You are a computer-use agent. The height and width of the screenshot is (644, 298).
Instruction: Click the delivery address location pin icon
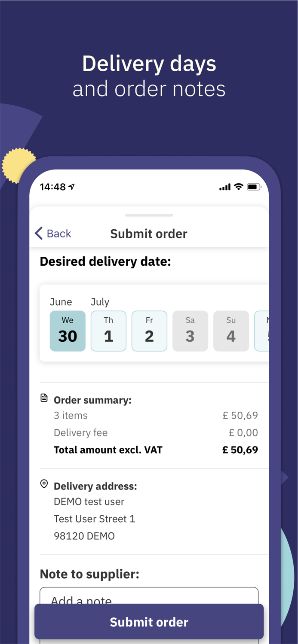(44, 483)
